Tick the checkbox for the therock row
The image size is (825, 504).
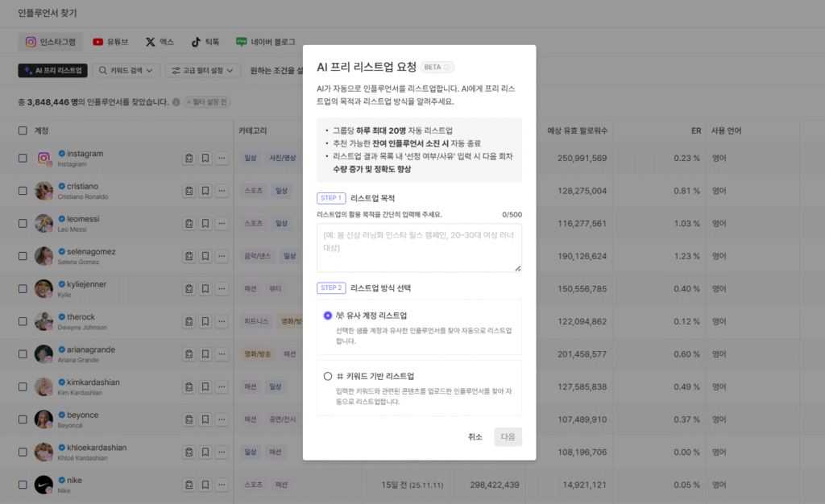click(x=23, y=321)
